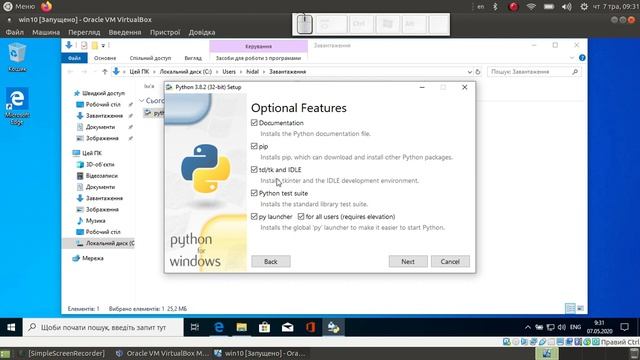640x360 pixels.
Task: Open the Машина menu in VirtualBox
Action: [46, 32]
